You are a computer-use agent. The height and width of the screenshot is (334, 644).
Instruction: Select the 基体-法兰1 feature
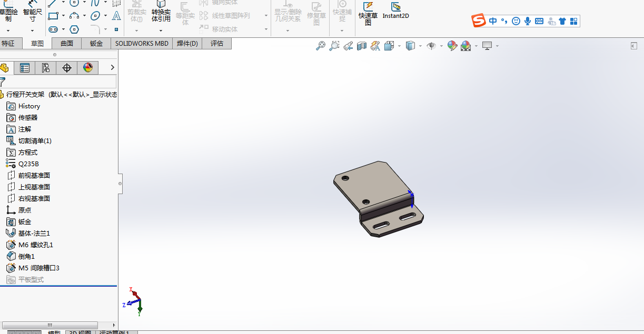[x=34, y=234]
